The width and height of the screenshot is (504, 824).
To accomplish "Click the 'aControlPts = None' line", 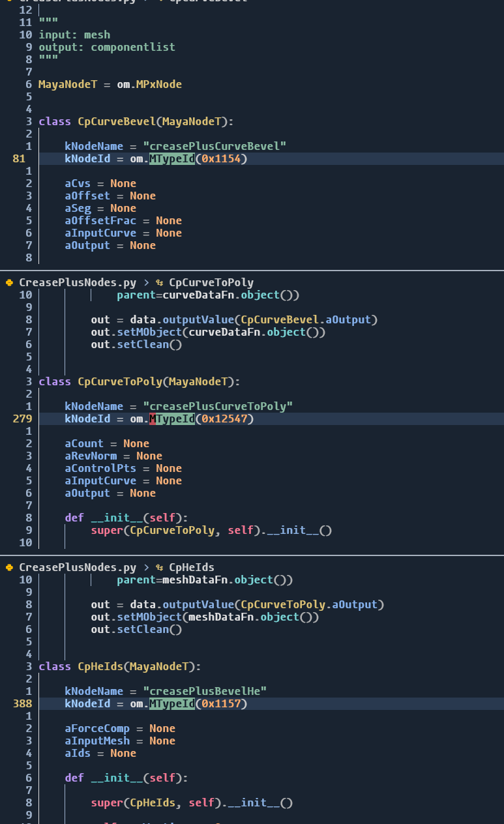I will point(123,468).
